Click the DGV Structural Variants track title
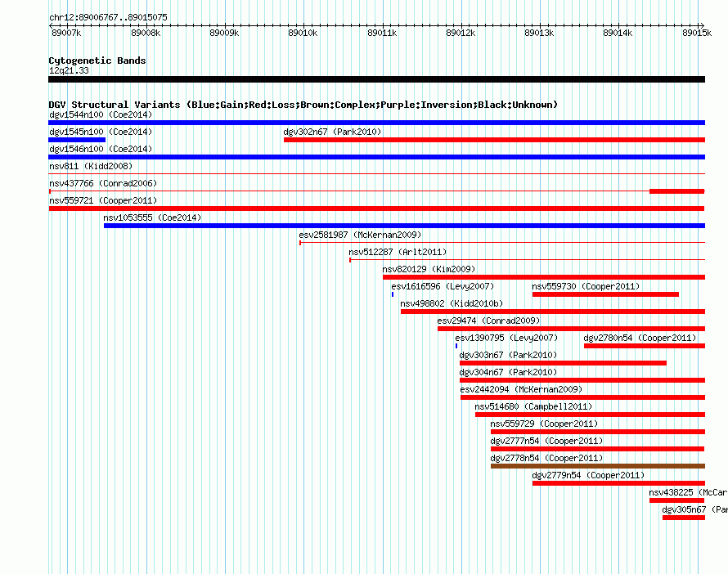The width and height of the screenshot is (728, 574). [x=303, y=105]
